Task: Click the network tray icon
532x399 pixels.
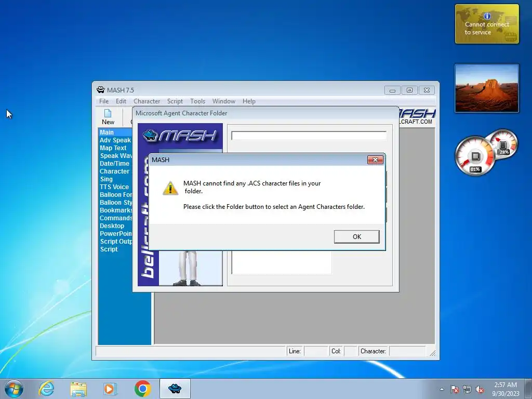Action: tap(467, 389)
